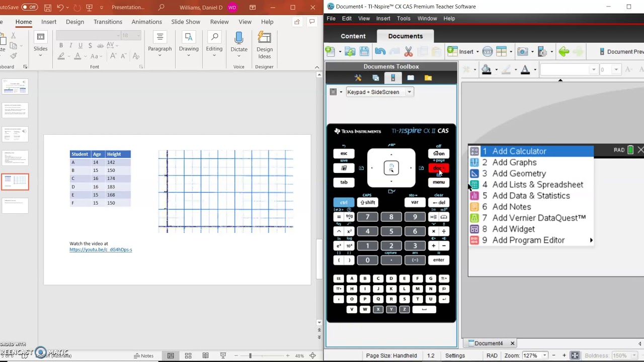Click the Dictate microphone in PowerPoint ribbon
The width and height of the screenshot is (644, 362).
tap(239, 43)
